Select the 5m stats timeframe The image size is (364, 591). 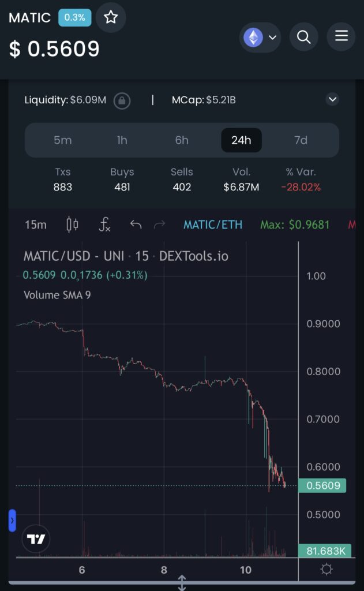[x=62, y=140]
